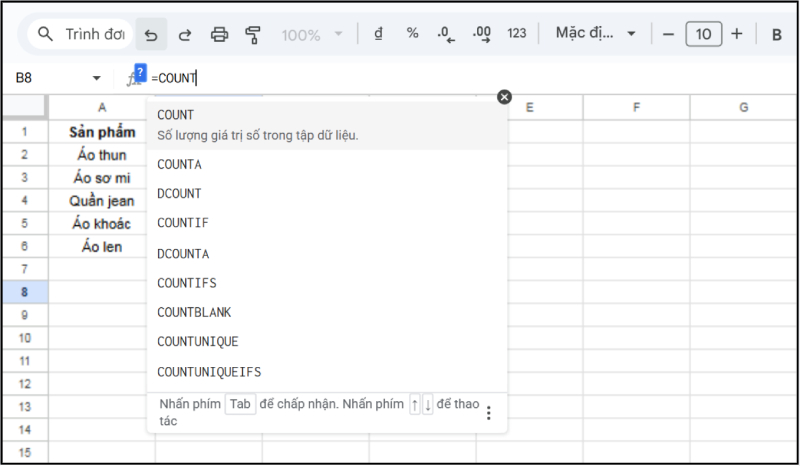The width and height of the screenshot is (800, 466).
Task: Open the Name box dropdown arrow
Action: point(96,78)
